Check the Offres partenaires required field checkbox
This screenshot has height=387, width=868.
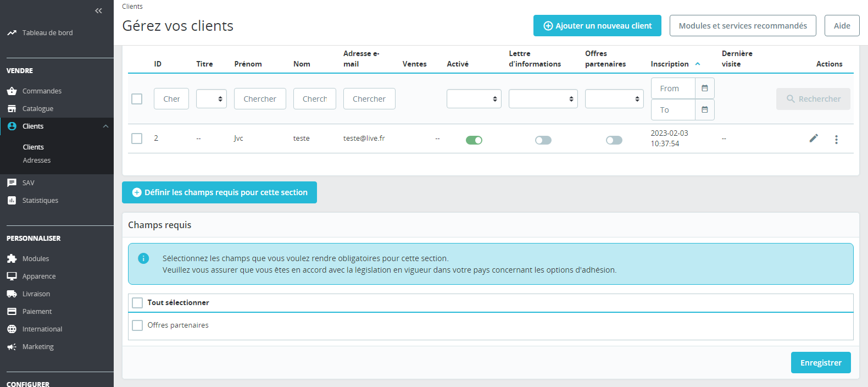coord(137,325)
